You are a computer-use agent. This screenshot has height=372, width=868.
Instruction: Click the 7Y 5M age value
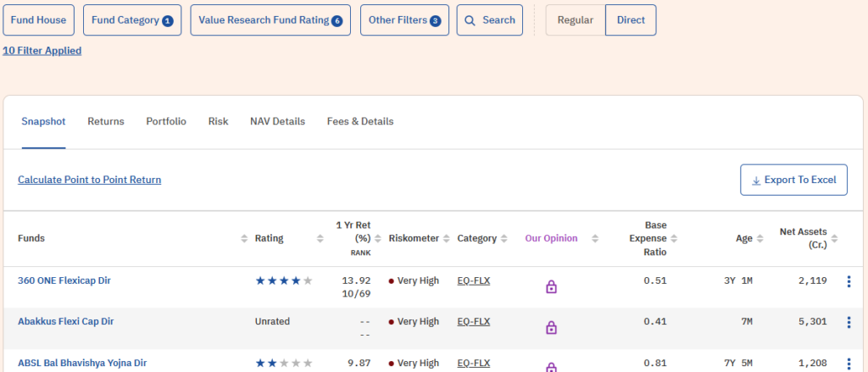tap(738, 364)
